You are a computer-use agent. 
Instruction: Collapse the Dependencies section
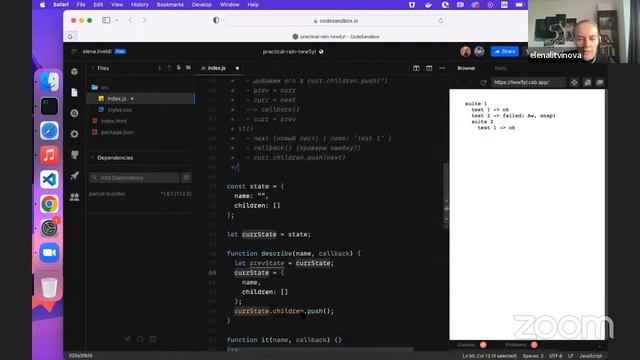93,158
